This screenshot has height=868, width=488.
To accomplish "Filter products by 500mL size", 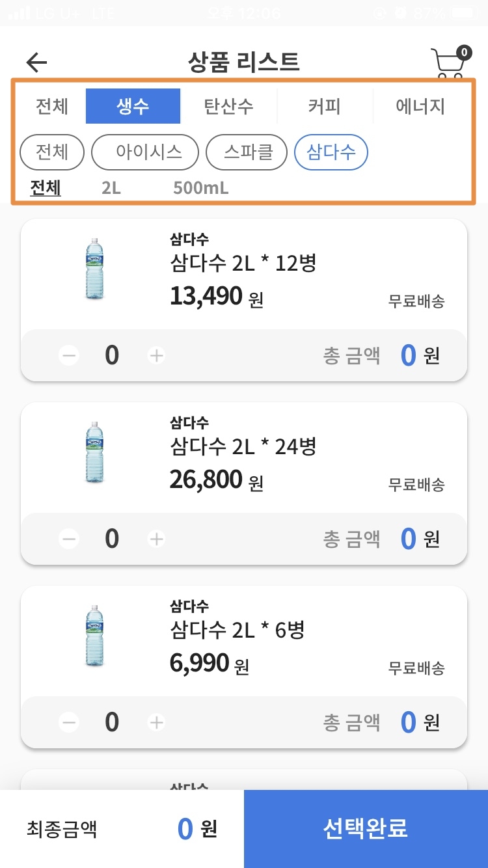I will 200,189.
